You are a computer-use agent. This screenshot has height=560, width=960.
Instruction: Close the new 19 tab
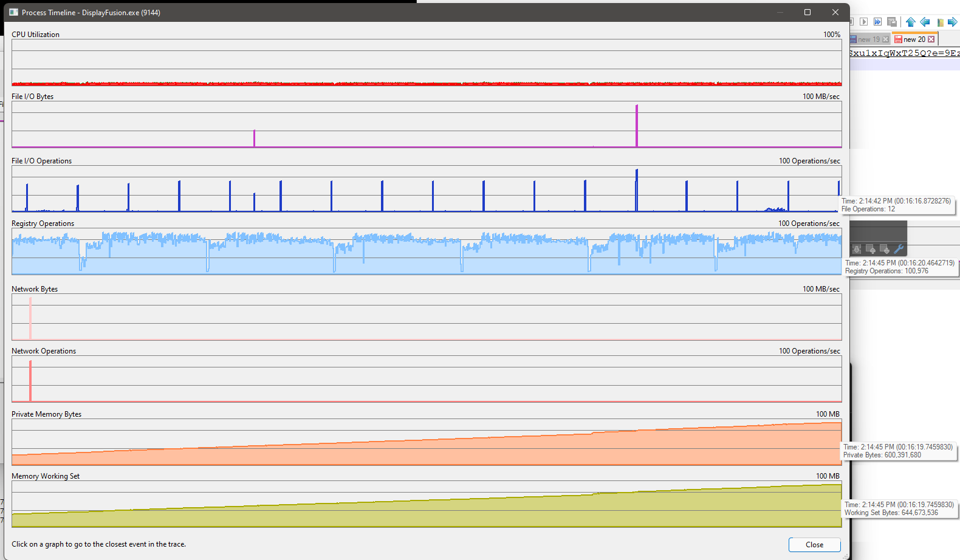click(885, 39)
